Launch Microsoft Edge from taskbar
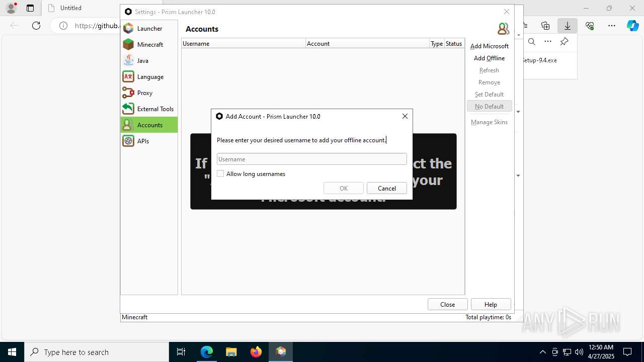 pos(207,352)
